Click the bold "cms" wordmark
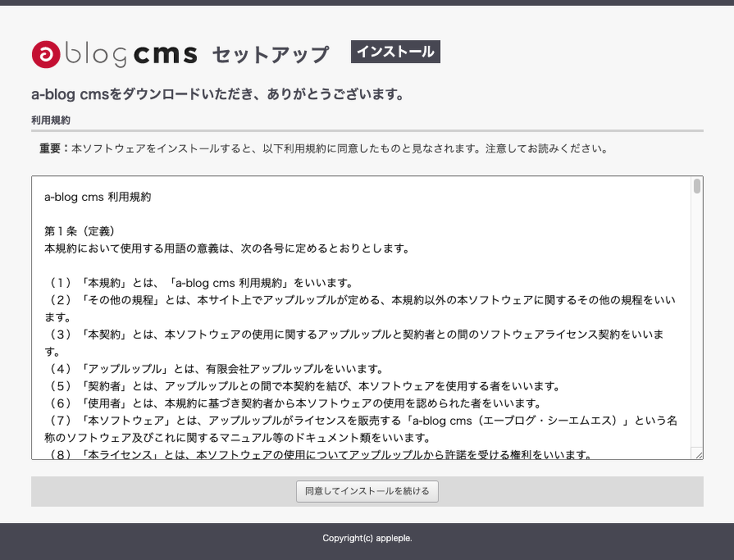This screenshot has height=560, width=734. point(165,55)
